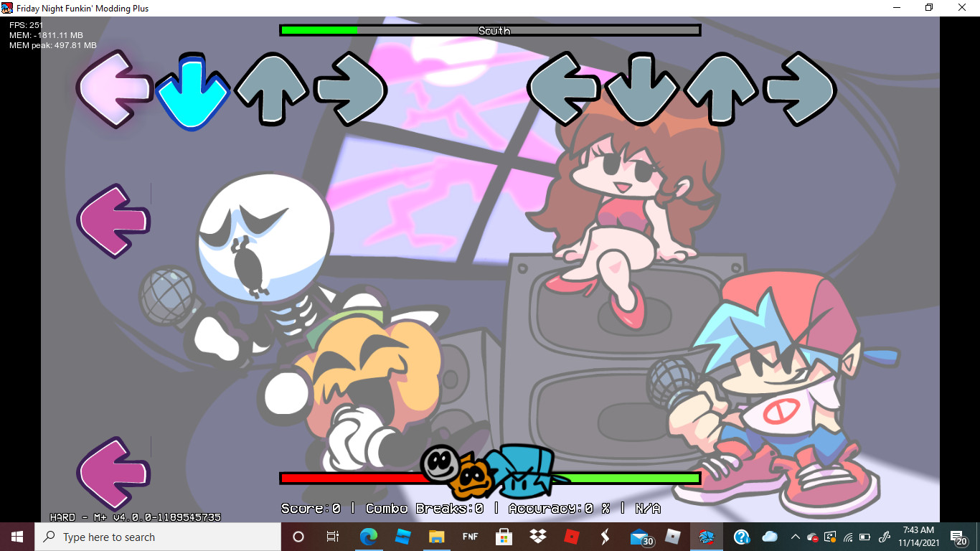This screenshot has height=551, width=980.
Task: Click the FPS: 251 counter
Action: coord(27,25)
